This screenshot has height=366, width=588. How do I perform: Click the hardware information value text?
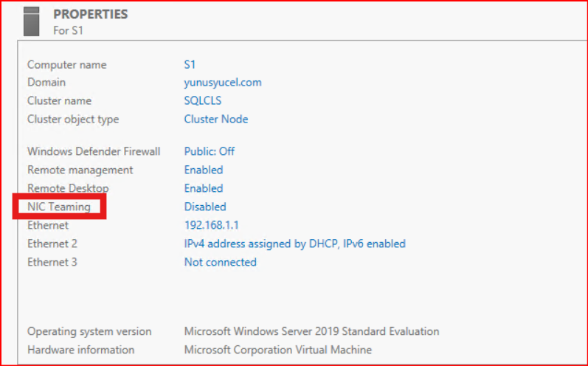[x=277, y=350]
